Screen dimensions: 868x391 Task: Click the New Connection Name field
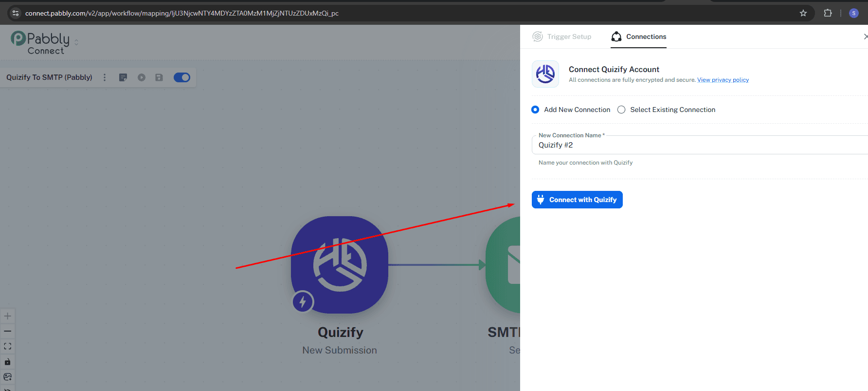click(x=700, y=145)
